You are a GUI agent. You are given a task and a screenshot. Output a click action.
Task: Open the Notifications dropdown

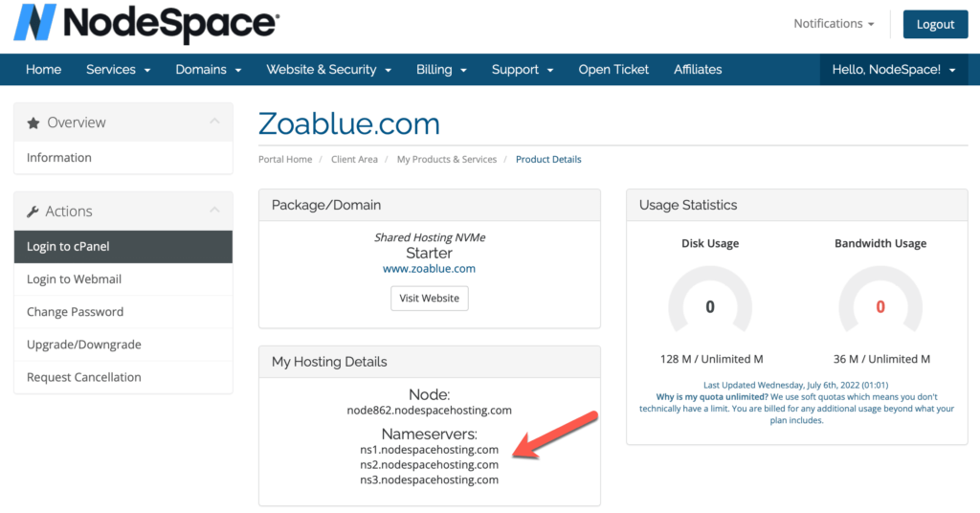pos(834,24)
